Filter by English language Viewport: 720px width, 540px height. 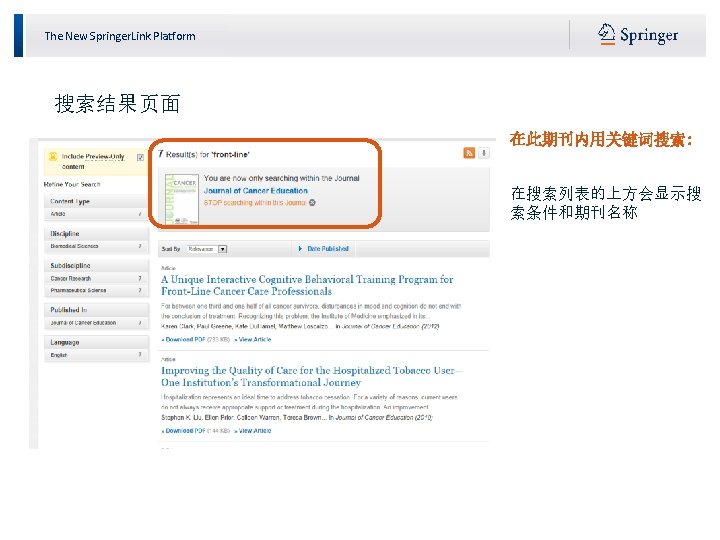point(96,355)
